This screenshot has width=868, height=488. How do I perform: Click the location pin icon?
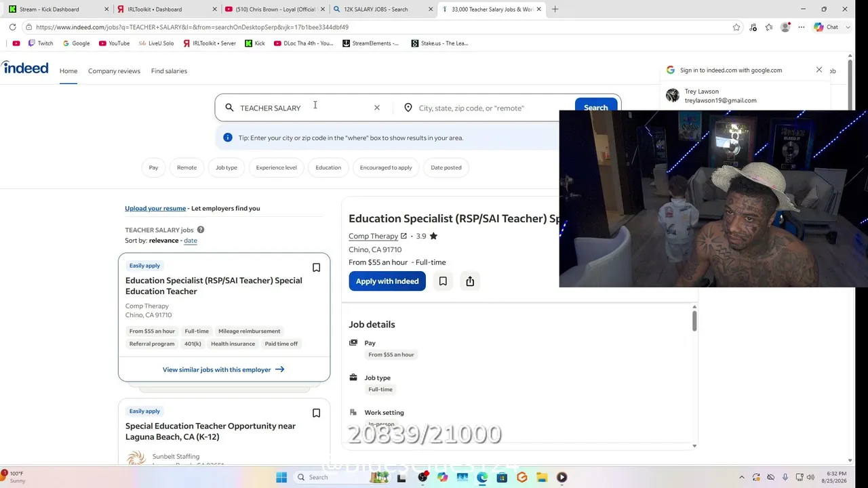(x=408, y=108)
